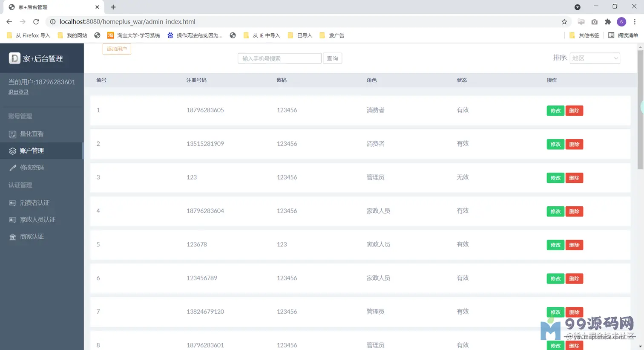This screenshot has height=350, width=644.
Task: Click 删除 on row number 3
Action: (x=574, y=178)
